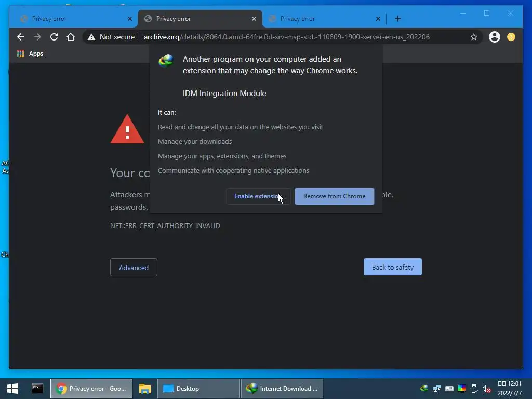Reload the current page
Screen dimensions: 532x399
pos(54,37)
